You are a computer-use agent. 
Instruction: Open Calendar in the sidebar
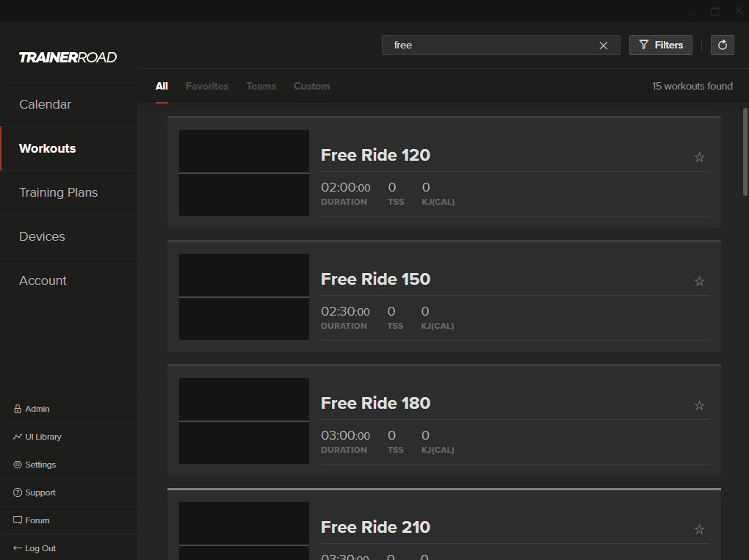tap(69, 104)
